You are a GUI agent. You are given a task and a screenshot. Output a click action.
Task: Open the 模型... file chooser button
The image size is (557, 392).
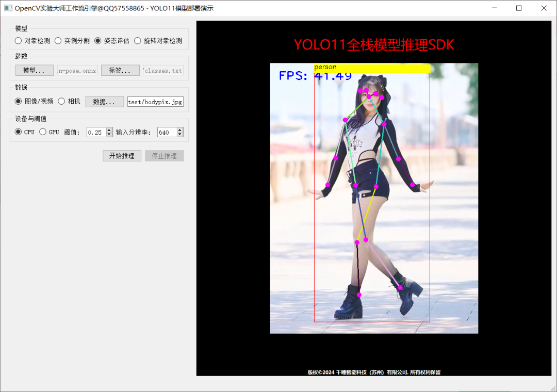click(x=35, y=70)
